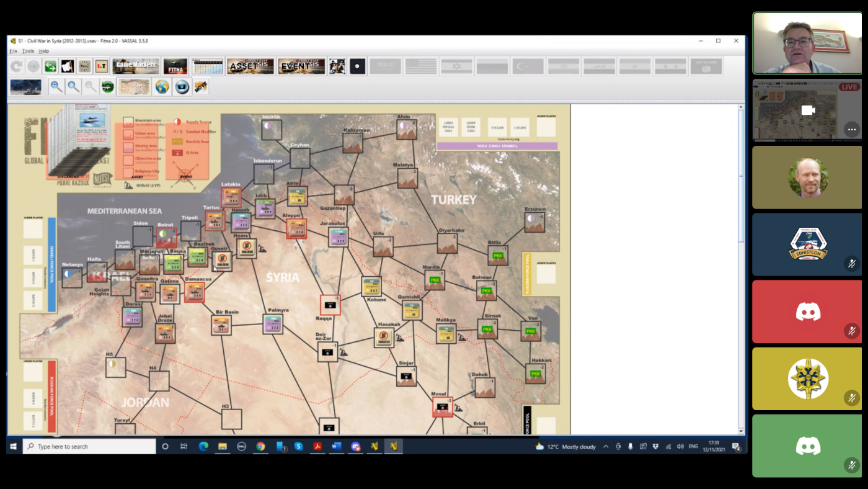Screen dimensions: 868x489
Task: Open Microsoft Edge from taskbar
Action: [203, 446]
